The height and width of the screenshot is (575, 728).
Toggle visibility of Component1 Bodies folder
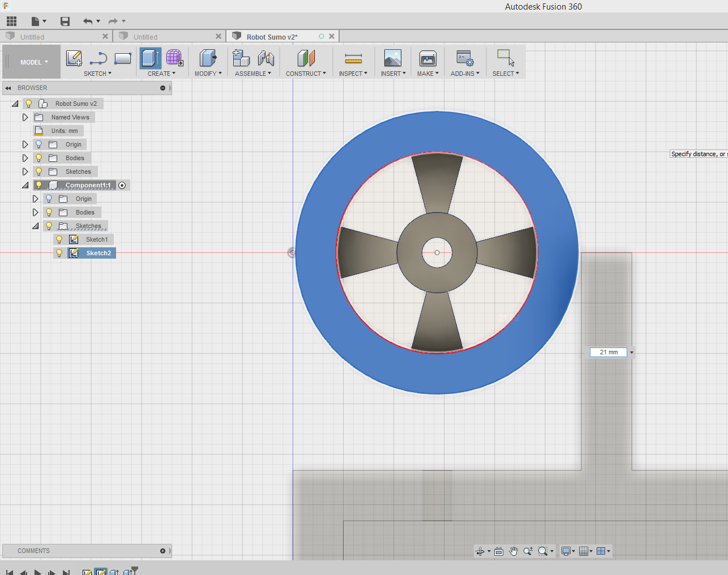(x=49, y=212)
